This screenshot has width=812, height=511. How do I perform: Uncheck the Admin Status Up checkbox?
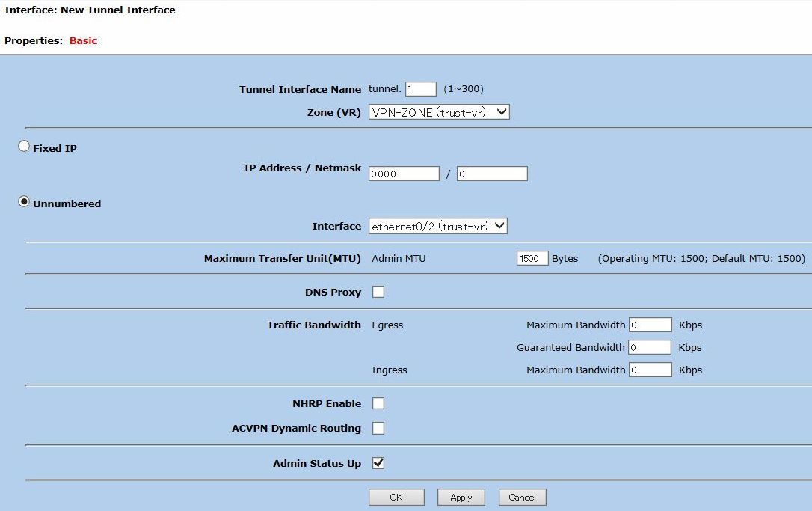pyautogui.click(x=378, y=463)
